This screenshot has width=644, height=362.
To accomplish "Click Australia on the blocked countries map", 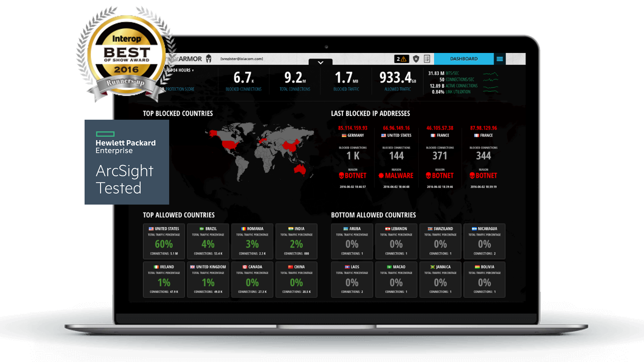I will (x=300, y=169).
